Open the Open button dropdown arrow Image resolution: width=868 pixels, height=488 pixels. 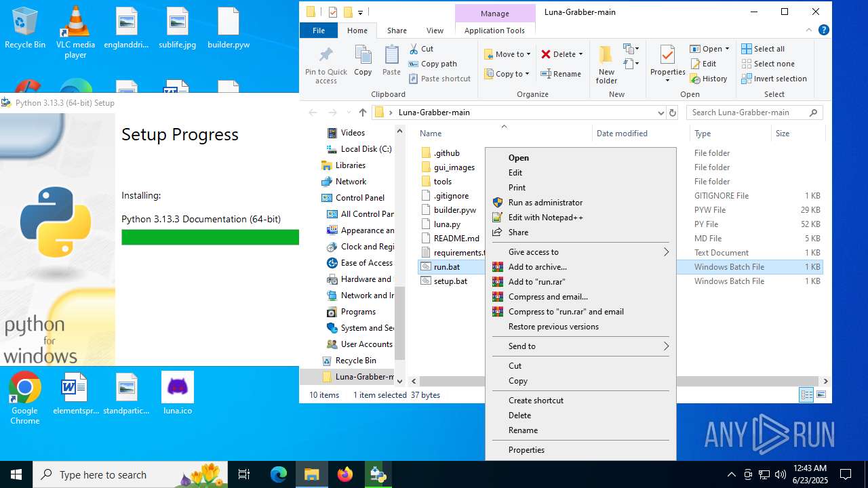click(x=727, y=49)
